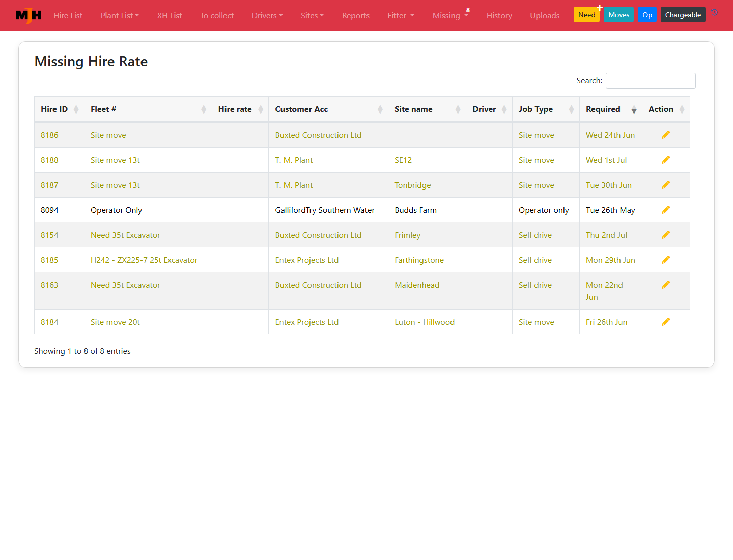Viewport: 733px width, 560px height.
Task: Sort table by Hire rate column
Action: tap(240, 109)
